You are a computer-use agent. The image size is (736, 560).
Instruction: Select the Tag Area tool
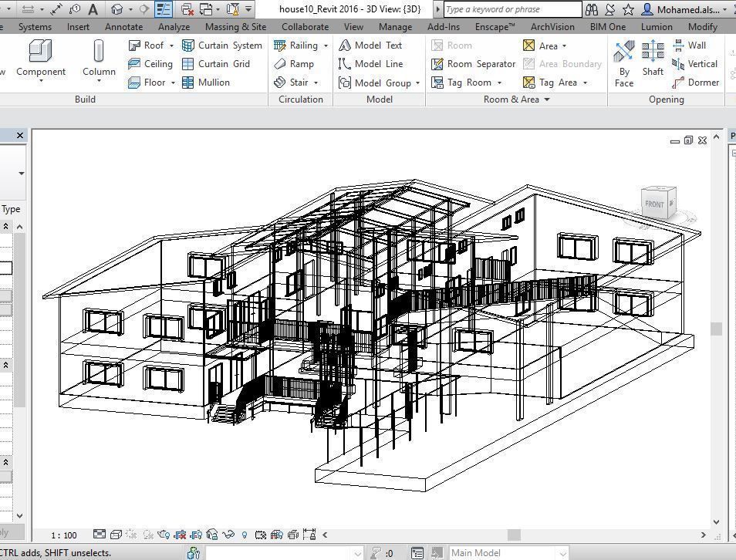550,83
